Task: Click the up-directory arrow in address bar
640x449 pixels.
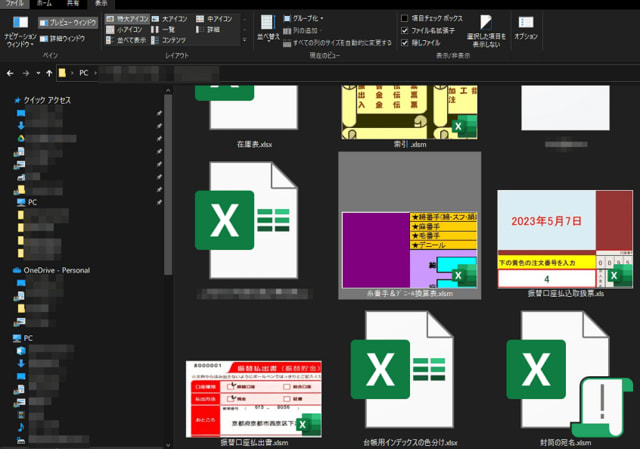Action: [x=49, y=74]
